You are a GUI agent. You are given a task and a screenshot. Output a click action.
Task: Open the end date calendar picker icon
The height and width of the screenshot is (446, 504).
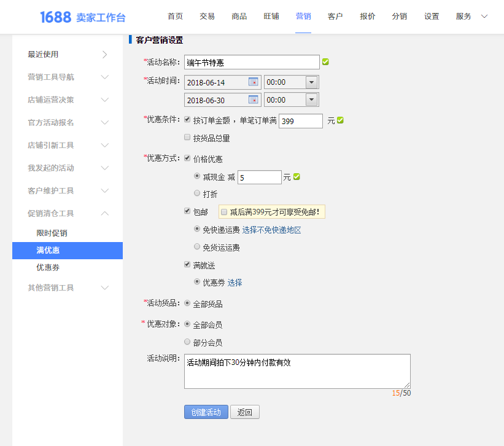tap(253, 100)
